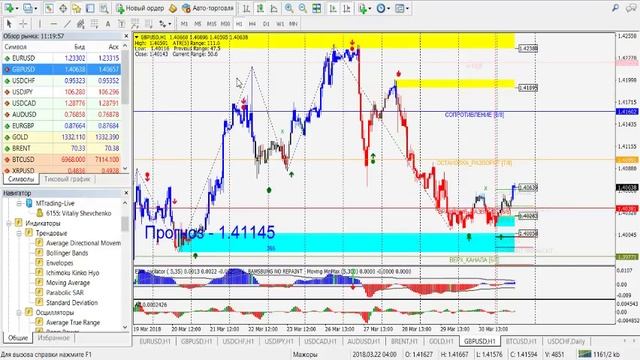640x360 pixels.
Task: Select the arrow cursor tool
Action: 9,24
